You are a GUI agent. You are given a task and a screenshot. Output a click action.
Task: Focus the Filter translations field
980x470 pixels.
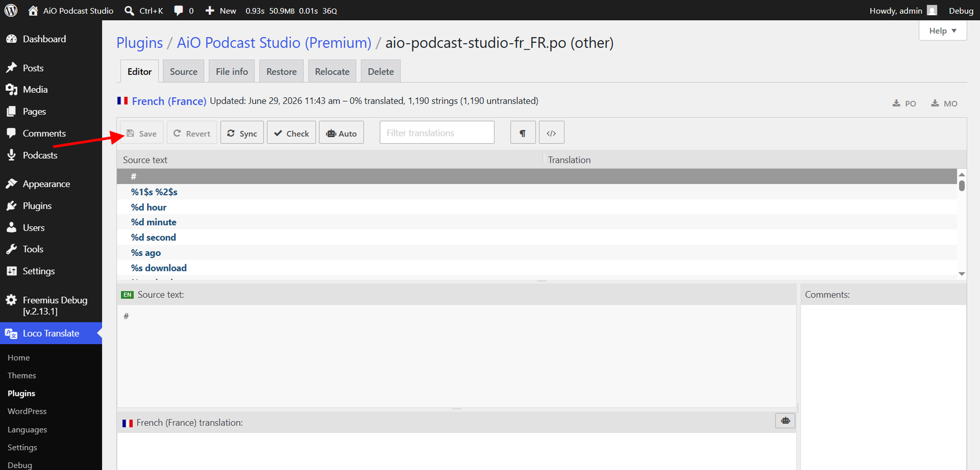click(437, 132)
